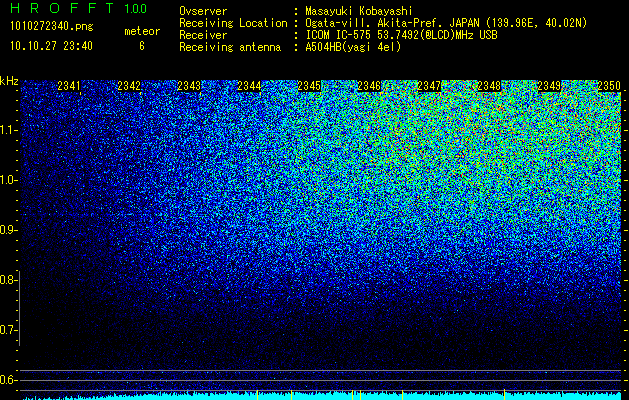629x400 pixels.
Task: Click the green 'meteor' label
Action: point(142,31)
